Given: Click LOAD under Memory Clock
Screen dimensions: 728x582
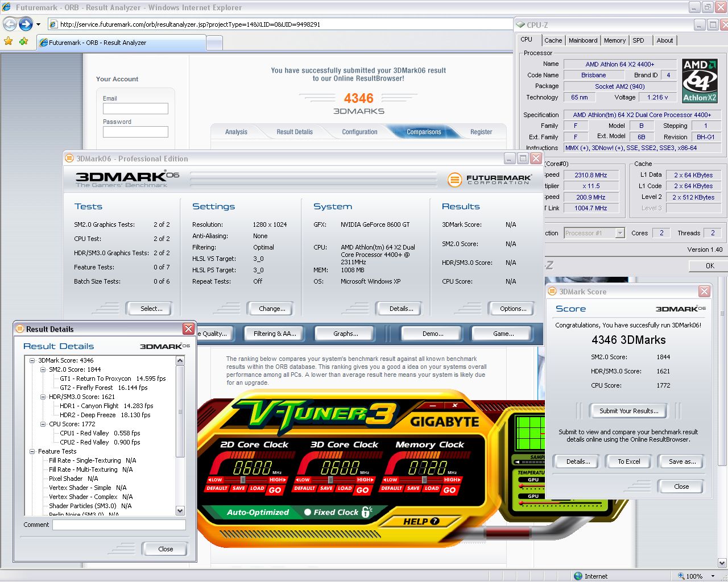Looking at the screenshot, I should pyautogui.click(x=432, y=488).
